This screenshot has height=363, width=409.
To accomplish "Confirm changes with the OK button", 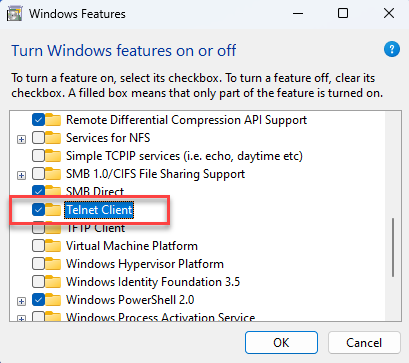I will coord(281,342).
